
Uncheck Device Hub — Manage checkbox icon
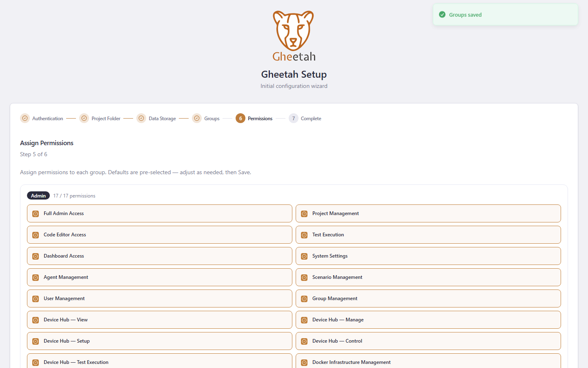pyautogui.click(x=304, y=320)
